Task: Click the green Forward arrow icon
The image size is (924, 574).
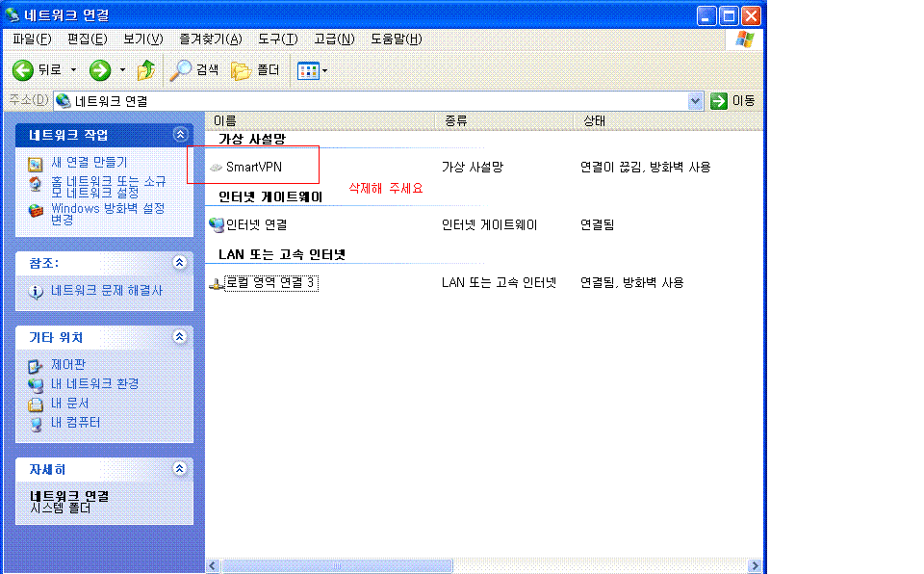Action: coord(100,70)
